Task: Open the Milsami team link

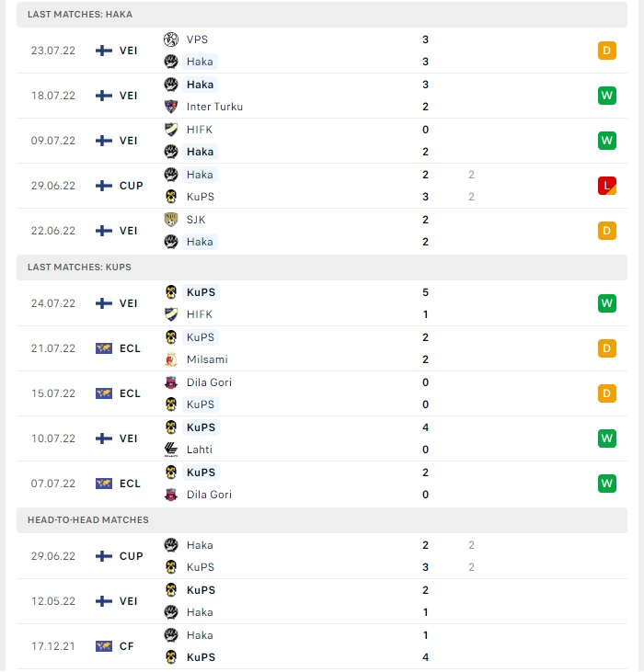Action: [x=207, y=359]
